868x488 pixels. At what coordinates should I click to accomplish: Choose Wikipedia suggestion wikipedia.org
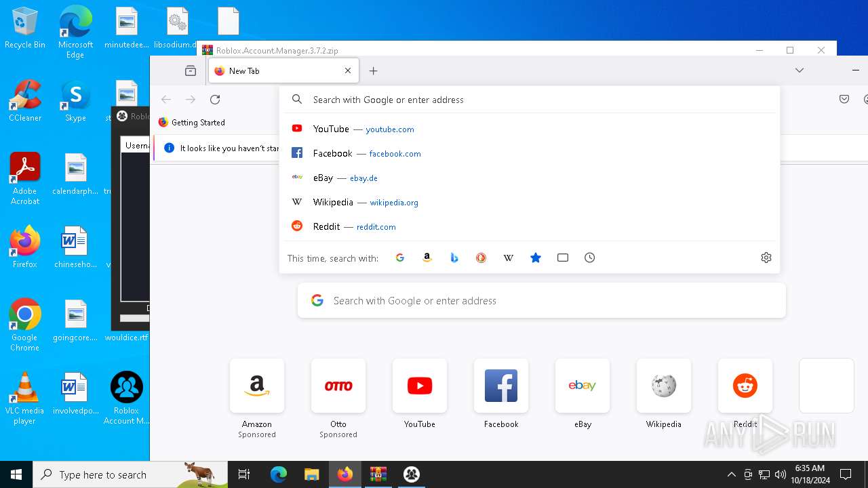tap(529, 202)
